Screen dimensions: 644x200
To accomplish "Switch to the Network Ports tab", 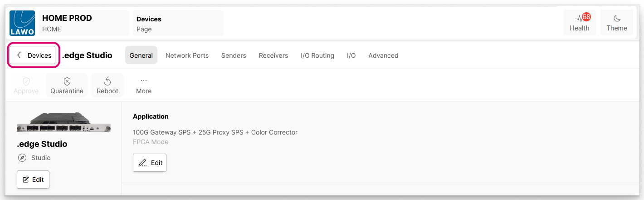I will pos(187,55).
